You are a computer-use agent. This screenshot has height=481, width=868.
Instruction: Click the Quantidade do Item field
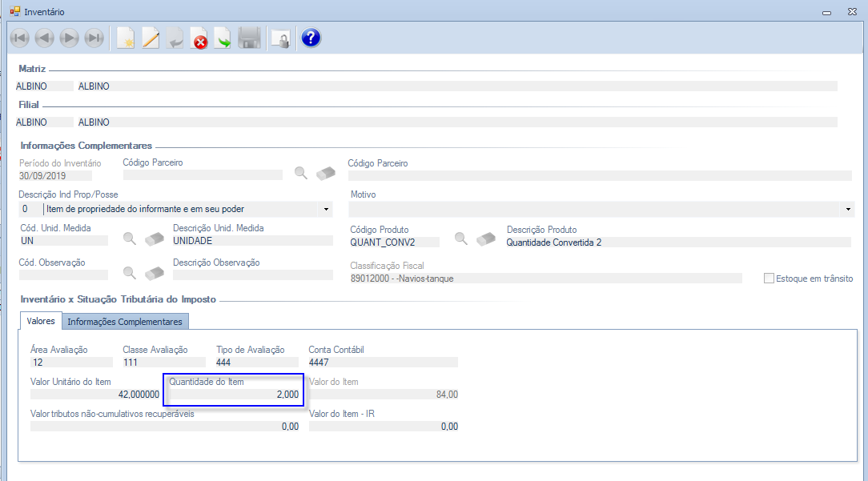pyautogui.click(x=234, y=395)
